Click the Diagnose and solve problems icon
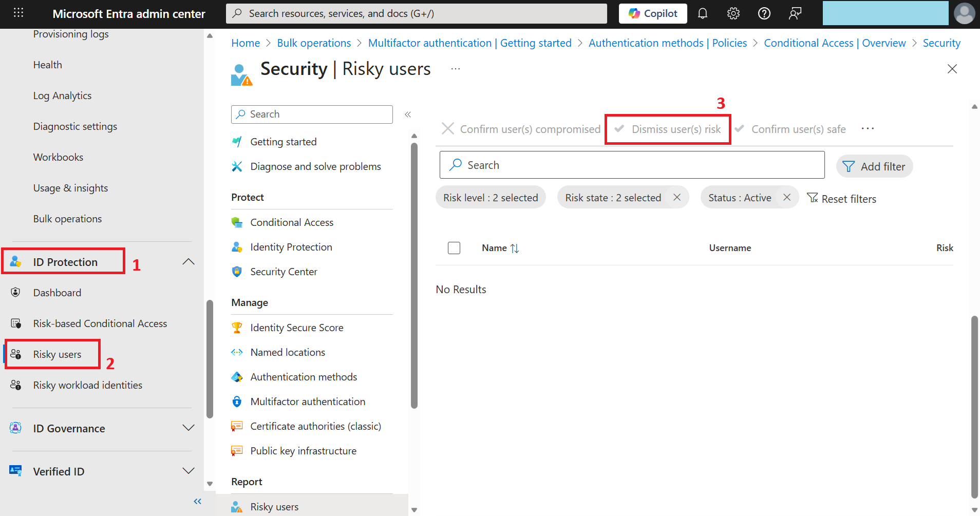980x516 pixels. click(x=237, y=166)
